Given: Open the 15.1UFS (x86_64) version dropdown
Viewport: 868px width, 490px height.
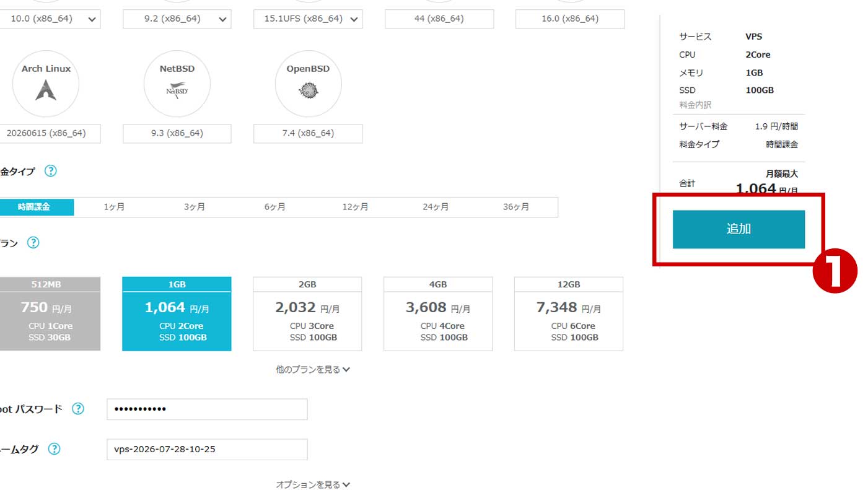Looking at the screenshot, I should coord(308,19).
